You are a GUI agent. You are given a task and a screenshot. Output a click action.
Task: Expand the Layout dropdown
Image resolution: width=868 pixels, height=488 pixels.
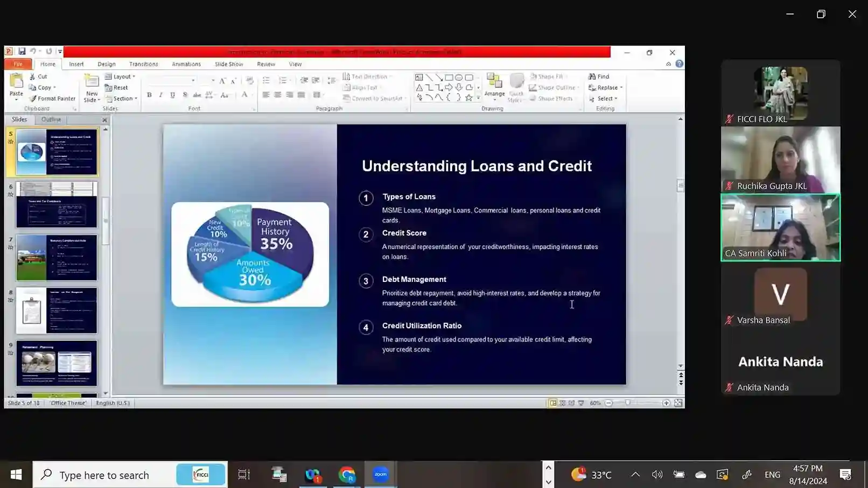[x=121, y=76]
